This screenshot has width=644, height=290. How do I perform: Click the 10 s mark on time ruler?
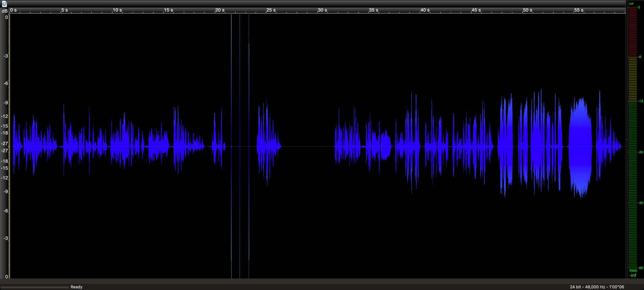(x=117, y=10)
